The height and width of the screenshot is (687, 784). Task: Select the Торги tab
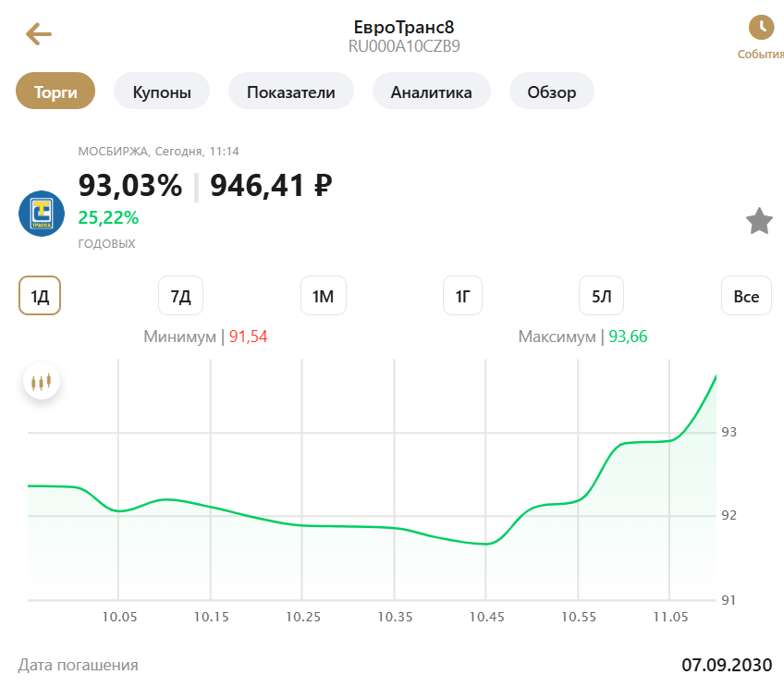tap(55, 91)
